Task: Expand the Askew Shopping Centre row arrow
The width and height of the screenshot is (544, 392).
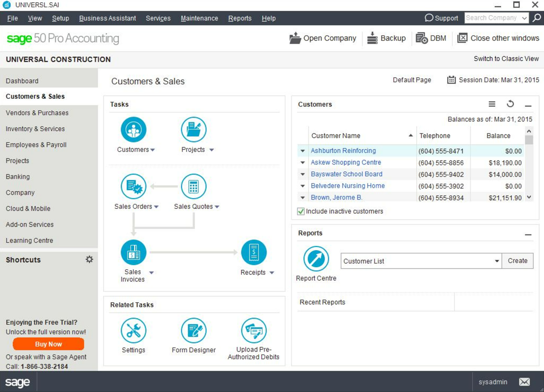Action: tap(302, 162)
